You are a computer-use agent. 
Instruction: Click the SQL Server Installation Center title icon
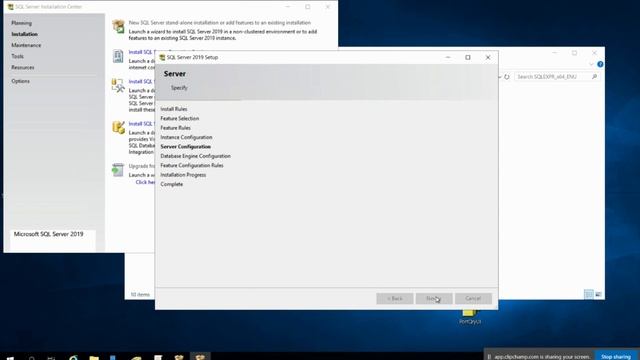click(11, 7)
